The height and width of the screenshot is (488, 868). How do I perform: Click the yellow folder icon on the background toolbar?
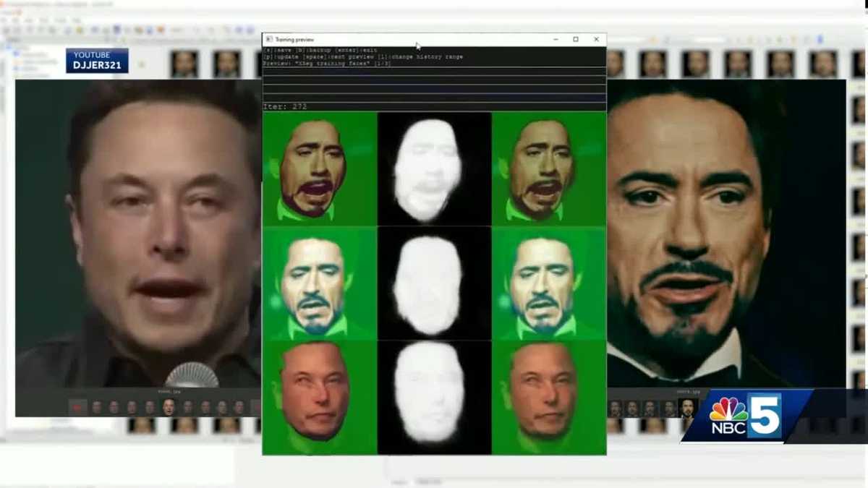[x=80, y=30]
